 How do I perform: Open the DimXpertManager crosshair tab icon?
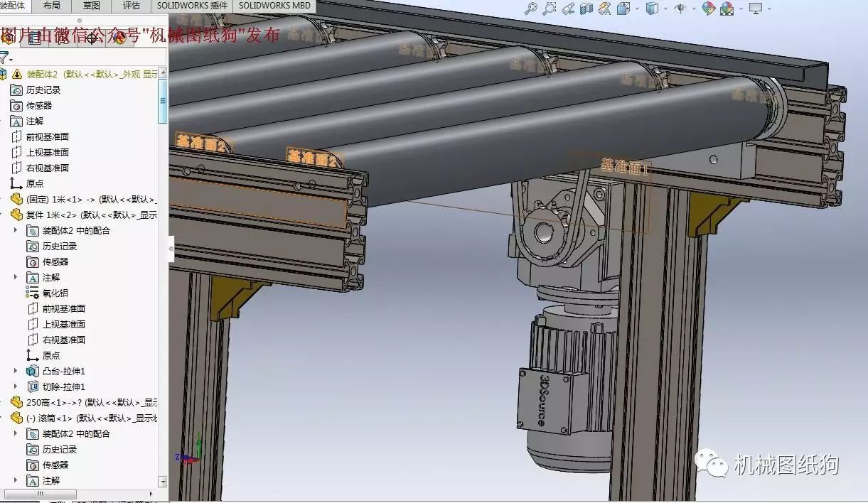[92, 38]
